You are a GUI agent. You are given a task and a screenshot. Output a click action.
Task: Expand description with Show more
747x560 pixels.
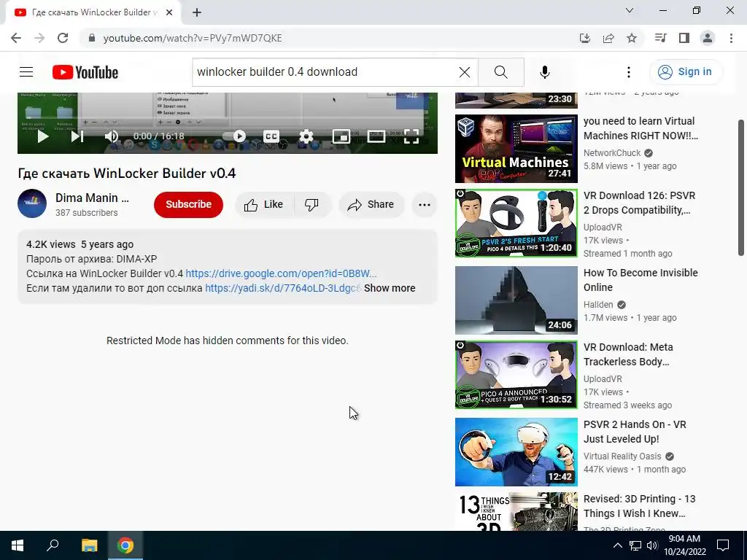(x=390, y=288)
